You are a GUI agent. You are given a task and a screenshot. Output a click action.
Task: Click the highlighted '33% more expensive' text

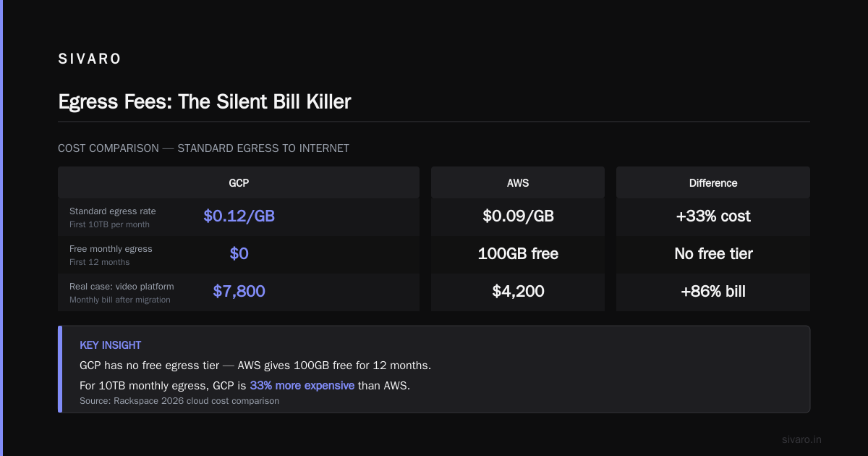302,386
